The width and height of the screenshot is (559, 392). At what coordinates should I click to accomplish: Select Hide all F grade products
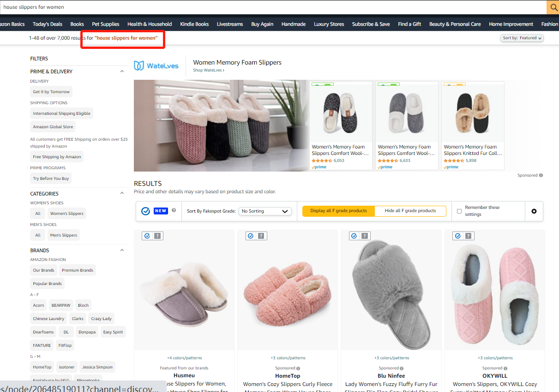pyautogui.click(x=410, y=211)
